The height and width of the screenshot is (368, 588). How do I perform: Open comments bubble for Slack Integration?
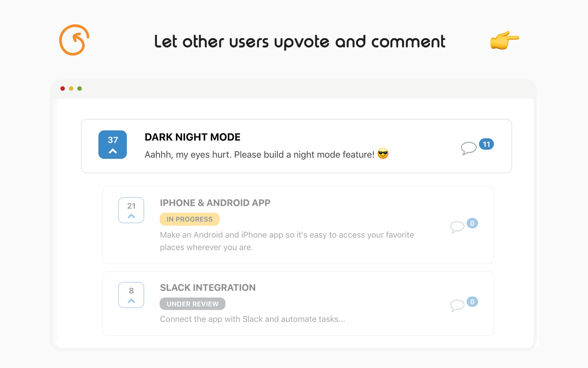coord(457,305)
